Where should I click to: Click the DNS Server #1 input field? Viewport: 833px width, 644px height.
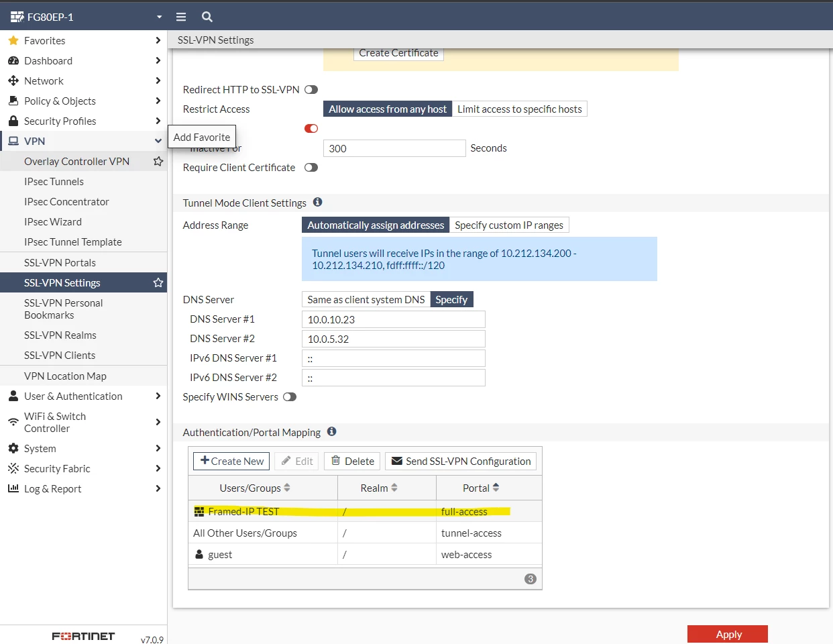click(394, 319)
